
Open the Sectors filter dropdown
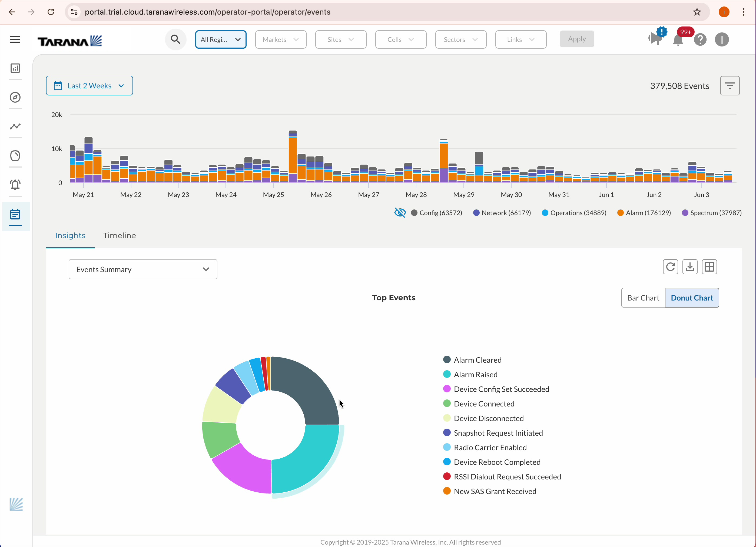pyautogui.click(x=460, y=39)
